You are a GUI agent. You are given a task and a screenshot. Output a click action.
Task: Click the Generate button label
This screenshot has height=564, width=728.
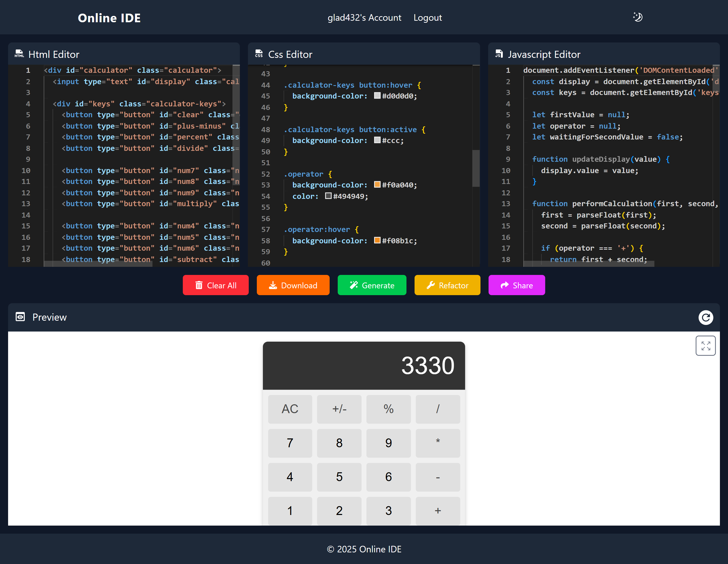coord(378,286)
